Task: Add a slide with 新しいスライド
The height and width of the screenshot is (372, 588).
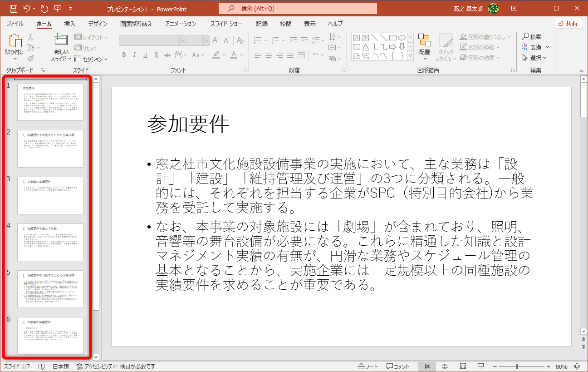Action: click(x=61, y=48)
